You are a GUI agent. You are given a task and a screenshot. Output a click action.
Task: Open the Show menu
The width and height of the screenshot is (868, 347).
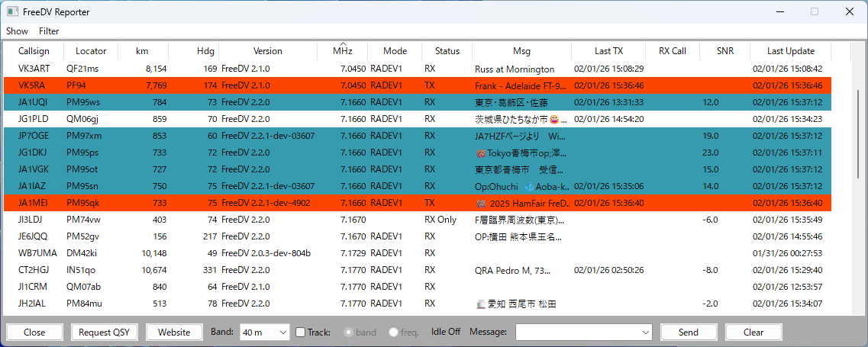pyautogui.click(x=17, y=31)
